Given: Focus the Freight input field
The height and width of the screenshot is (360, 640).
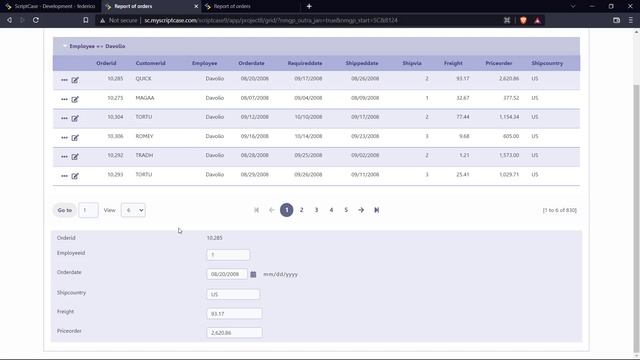Looking at the screenshot, I should tap(234, 313).
